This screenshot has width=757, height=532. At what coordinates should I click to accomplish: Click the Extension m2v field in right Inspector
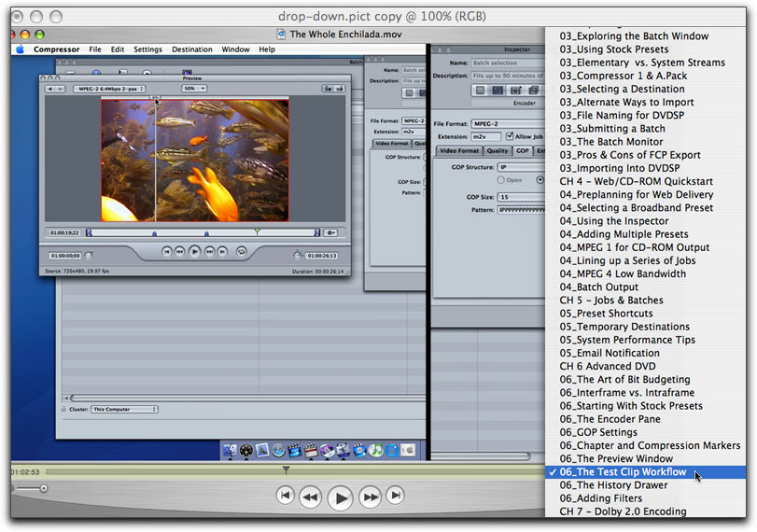pyautogui.click(x=486, y=136)
